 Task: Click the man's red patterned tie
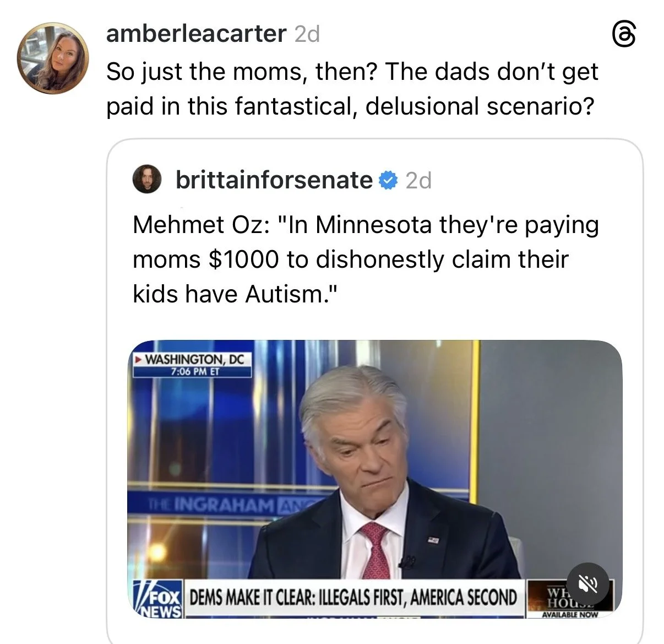point(375,551)
